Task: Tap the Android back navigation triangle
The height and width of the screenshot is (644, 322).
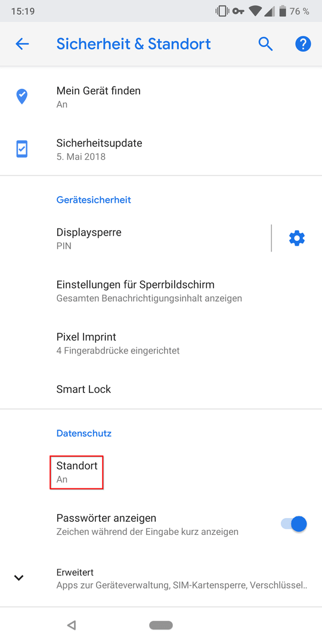Action: (72, 625)
